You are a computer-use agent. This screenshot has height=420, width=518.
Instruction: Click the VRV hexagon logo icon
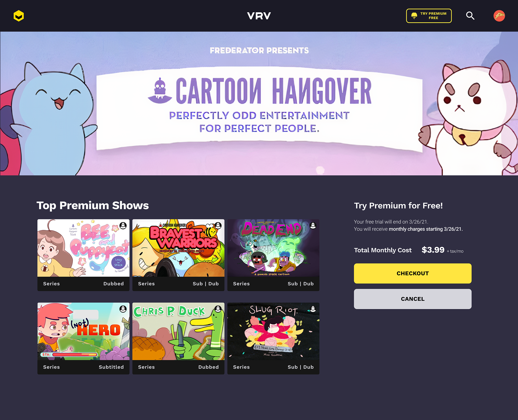coord(19,16)
